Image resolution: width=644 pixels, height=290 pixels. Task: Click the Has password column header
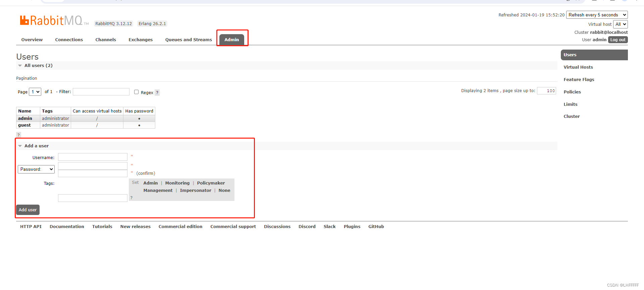(139, 111)
